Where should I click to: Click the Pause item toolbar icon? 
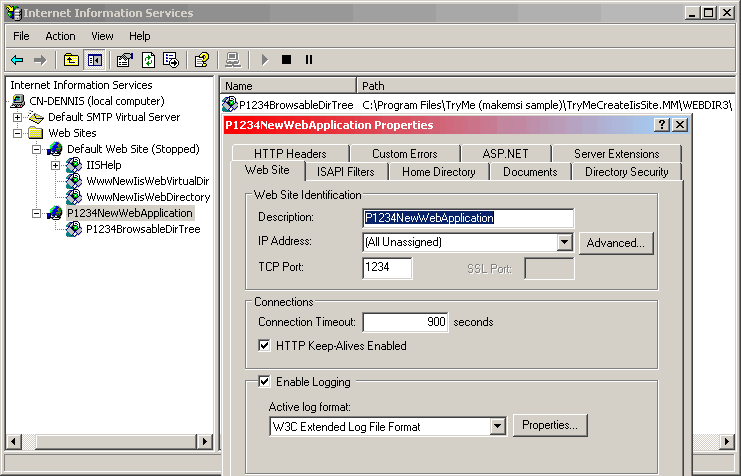pos(309,60)
